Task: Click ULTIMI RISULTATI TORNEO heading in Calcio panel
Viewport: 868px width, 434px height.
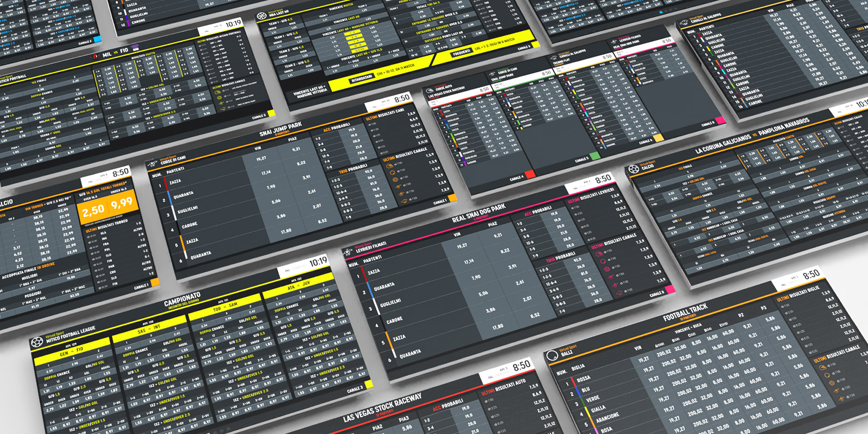Action: [107, 226]
